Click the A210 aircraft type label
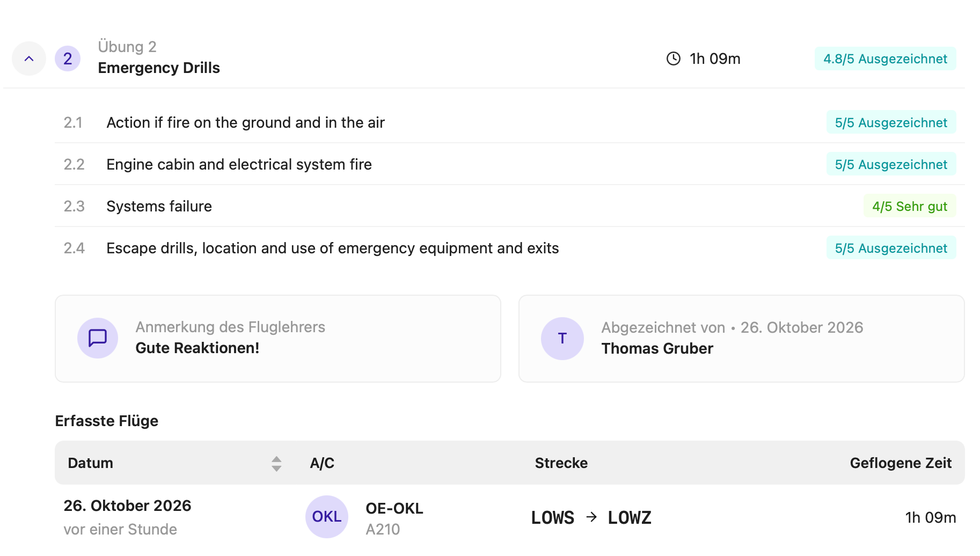Image resolution: width=980 pixels, height=556 pixels. click(x=383, y=529)
